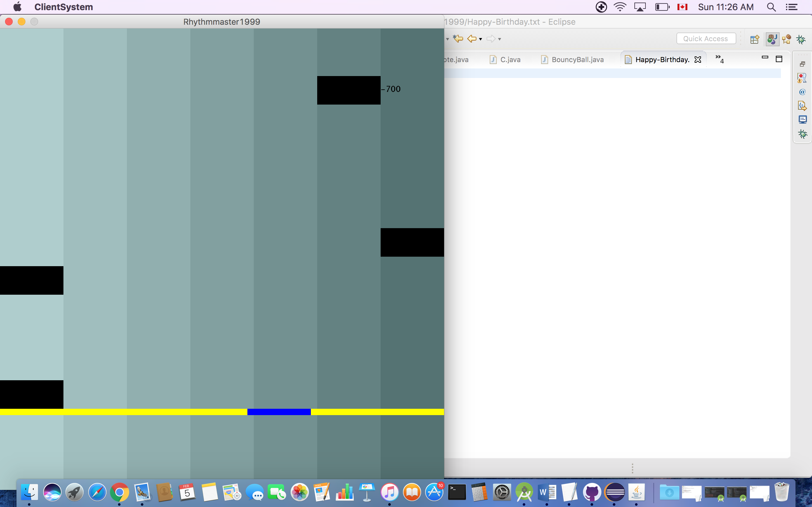Open the Problems view from side trim

(x=802, y=78)
